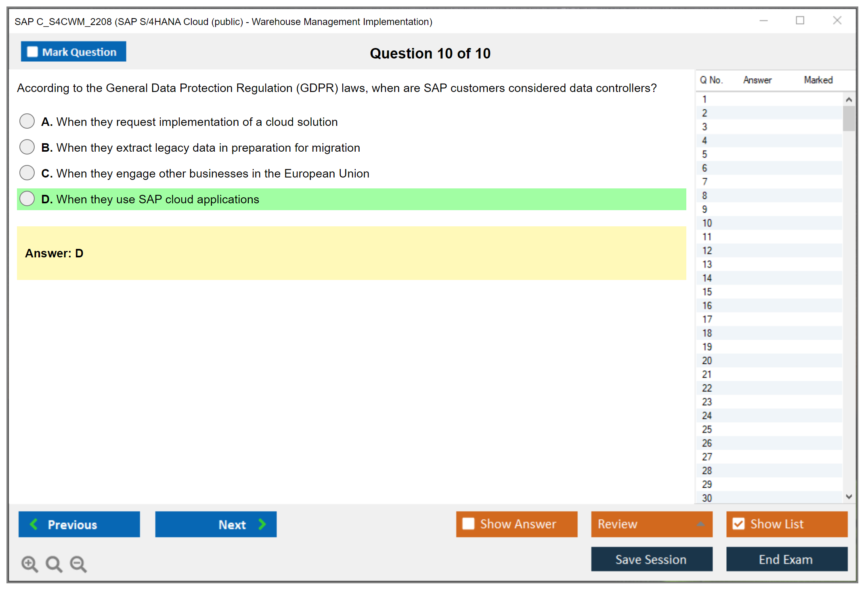Viewport: 868px width, 593px height.
Task: Click the reset zoom magnifier icon
Action: click(54, 564)
